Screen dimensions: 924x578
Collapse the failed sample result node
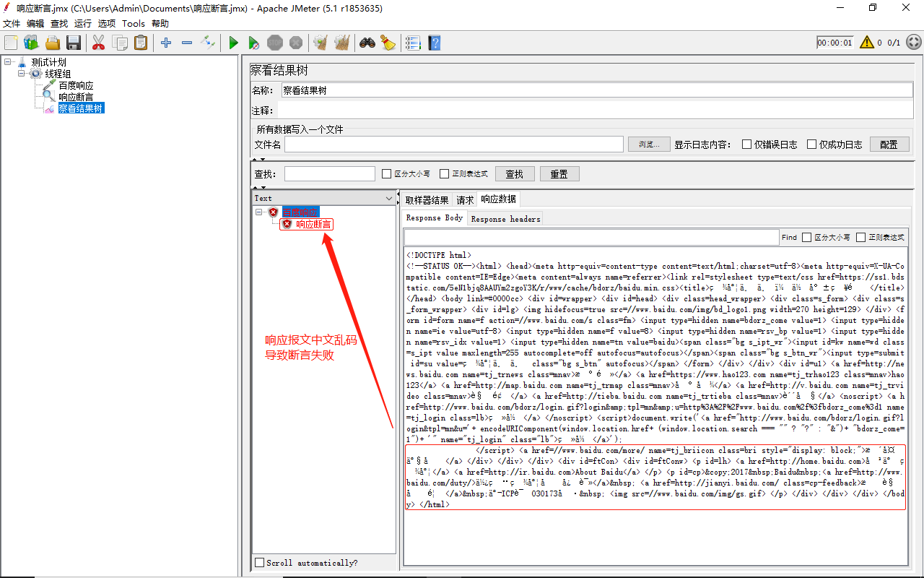[x=259, y=212]
